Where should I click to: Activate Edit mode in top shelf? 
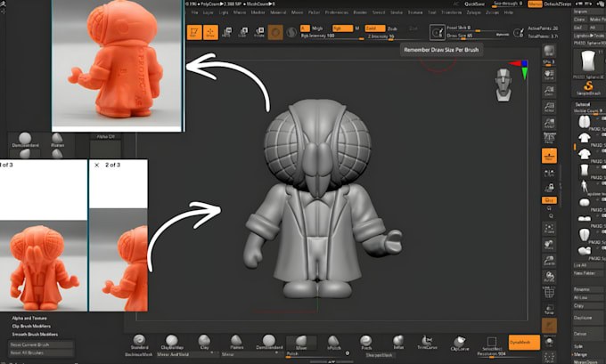[194, 32]
